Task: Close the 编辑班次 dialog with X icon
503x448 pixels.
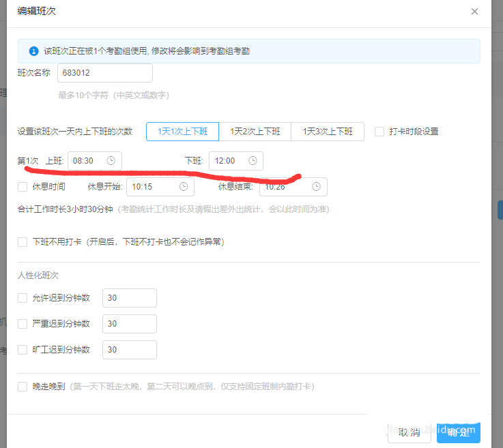Action: click(x=475, y=12)
